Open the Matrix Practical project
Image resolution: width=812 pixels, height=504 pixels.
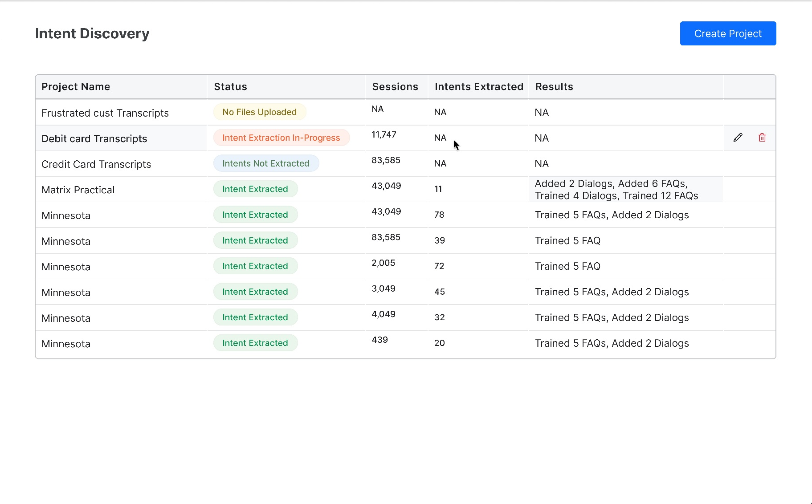[78, 190]
